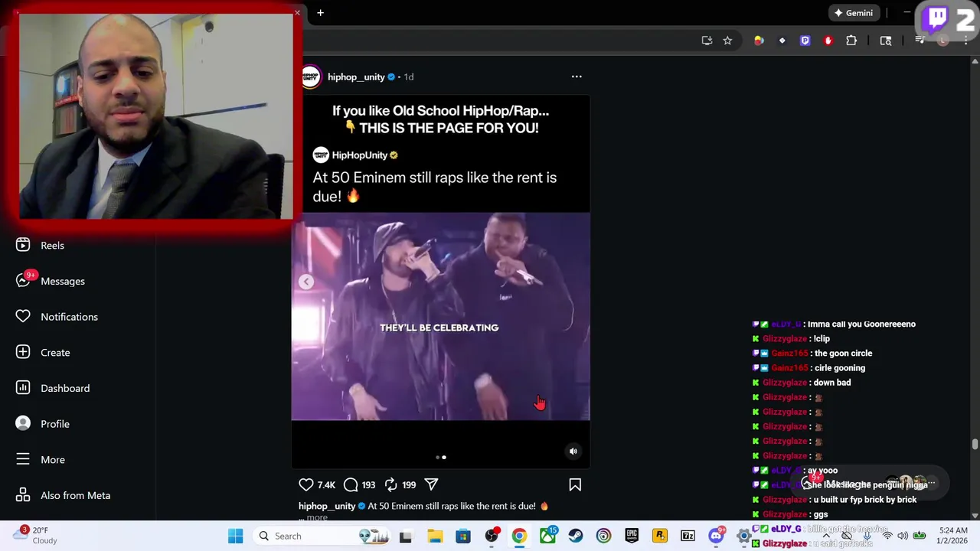The height and width of the screenshot is (551, 980).
Task: Open Steam from the taskbar
Action: 575,536
